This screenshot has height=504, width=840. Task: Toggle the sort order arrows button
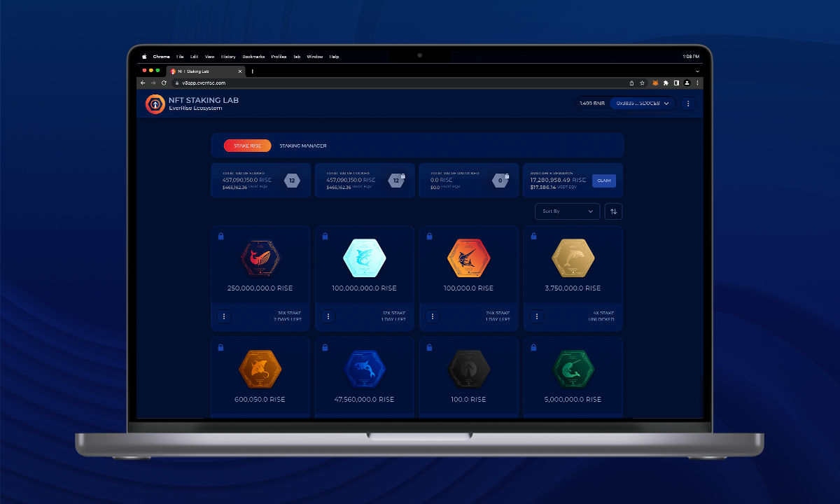(x=613, y=211)
